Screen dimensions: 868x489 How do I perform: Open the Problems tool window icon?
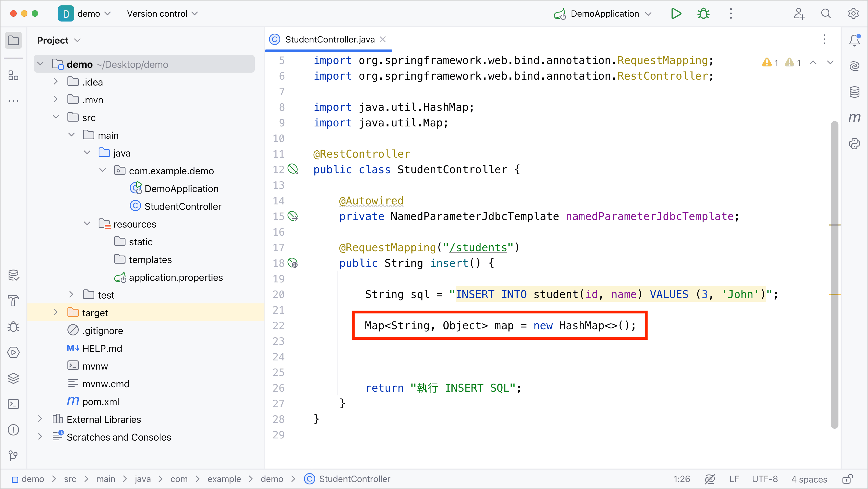click(x=13, y=430)
